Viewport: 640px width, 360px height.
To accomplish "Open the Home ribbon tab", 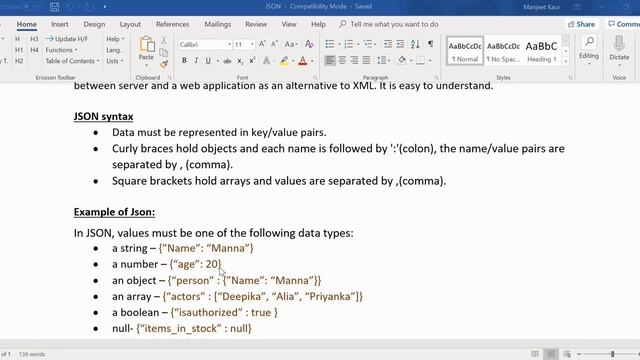I will (x=27, y=24).
